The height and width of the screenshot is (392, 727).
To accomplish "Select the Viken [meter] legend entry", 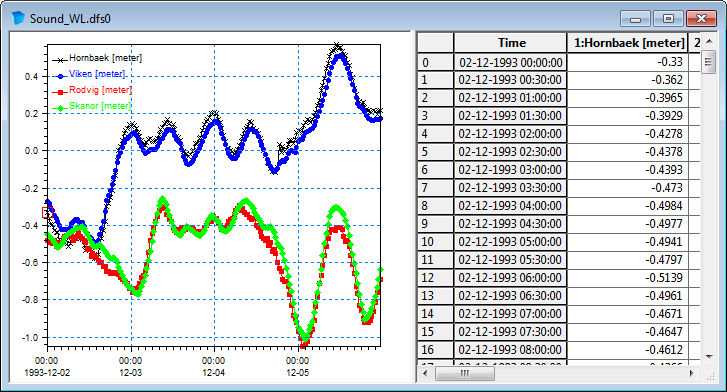I will (89, 74).
